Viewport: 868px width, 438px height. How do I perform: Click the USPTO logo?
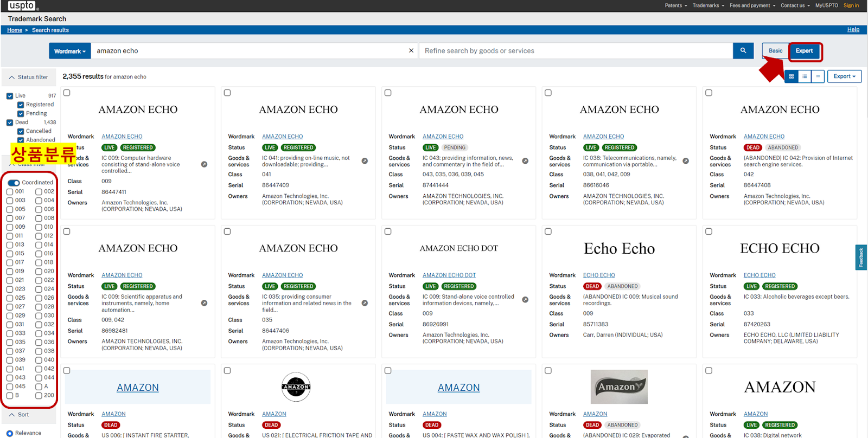22,5
